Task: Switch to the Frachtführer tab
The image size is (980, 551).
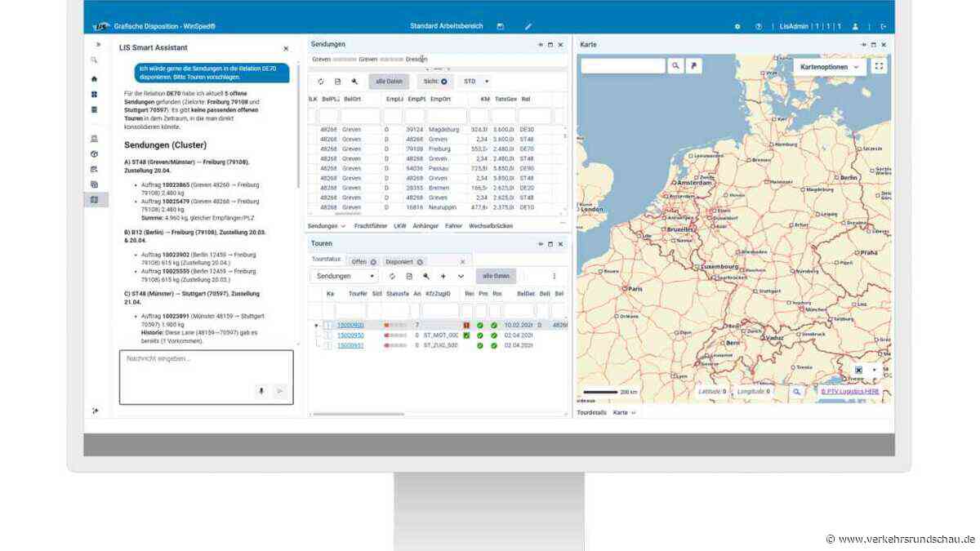Action: tap(371, 225)
